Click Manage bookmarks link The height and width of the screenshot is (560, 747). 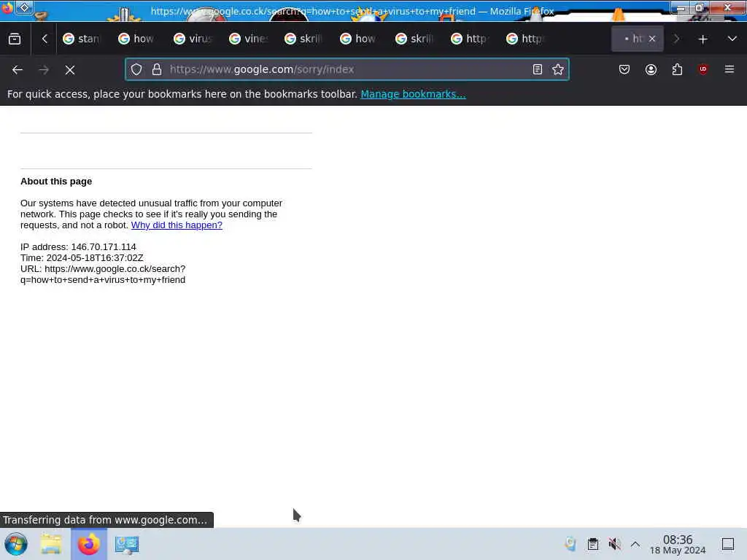413,94
